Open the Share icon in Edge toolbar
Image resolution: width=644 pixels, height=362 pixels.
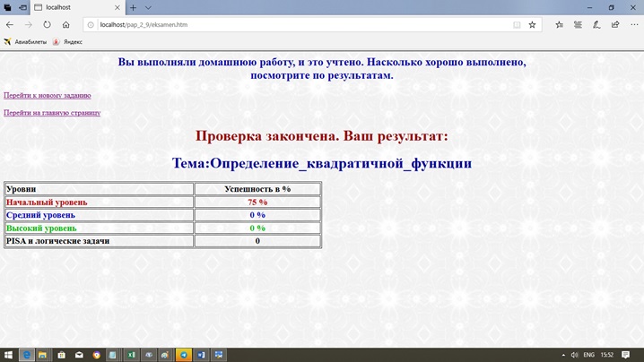click(x=614, y=25)
